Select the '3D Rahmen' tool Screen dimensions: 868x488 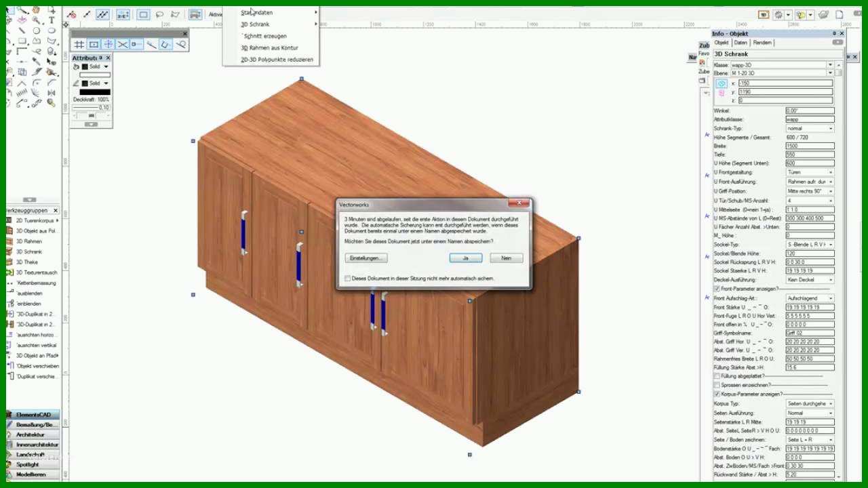coord(29,241)
